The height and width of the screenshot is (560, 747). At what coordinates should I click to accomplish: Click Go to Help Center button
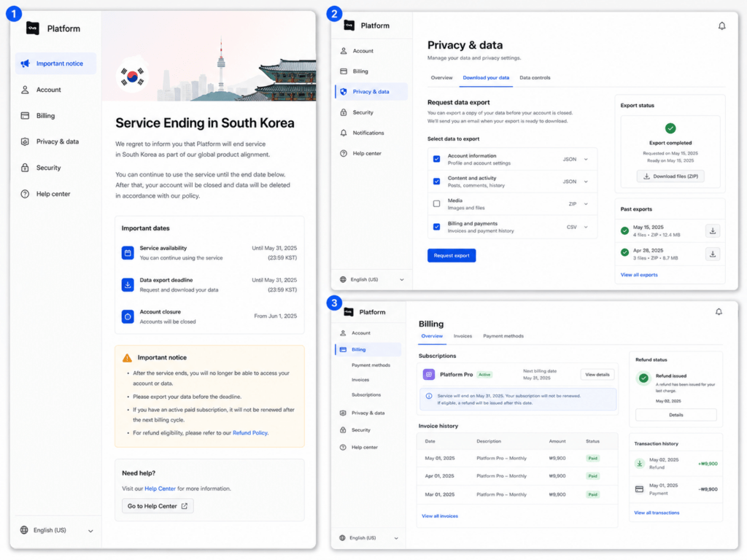(158, 506)
